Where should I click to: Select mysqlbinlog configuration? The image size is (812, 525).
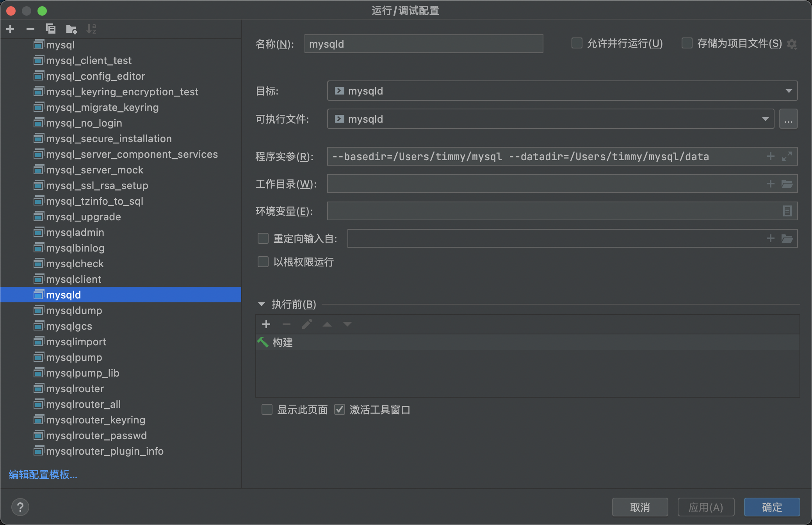[121, 248]
